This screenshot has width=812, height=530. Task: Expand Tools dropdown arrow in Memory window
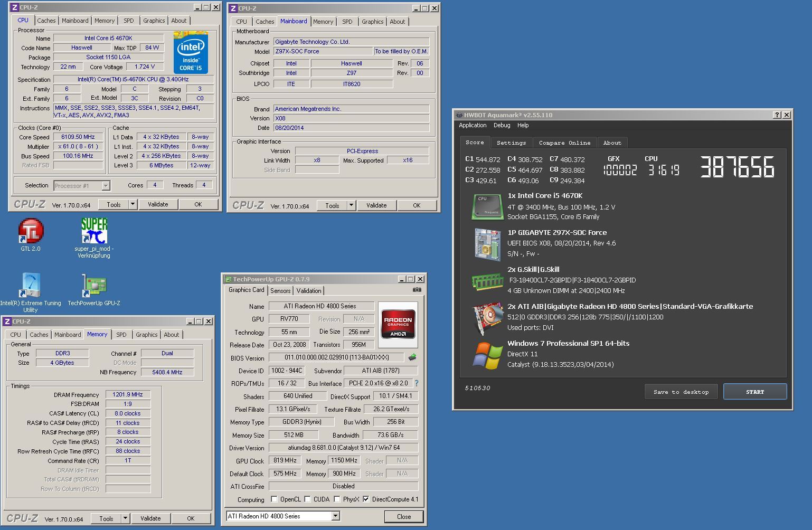pyautogui.click(x=125, y=518)
